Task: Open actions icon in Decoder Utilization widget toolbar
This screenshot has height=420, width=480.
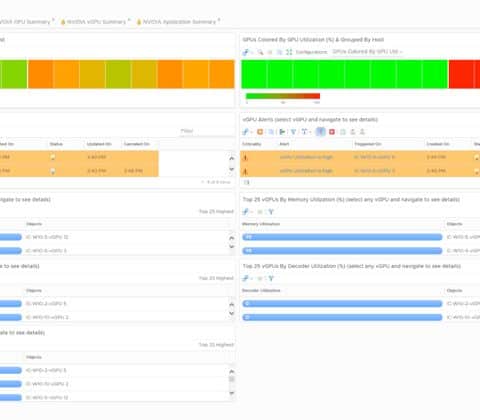Action: point(246,278)
